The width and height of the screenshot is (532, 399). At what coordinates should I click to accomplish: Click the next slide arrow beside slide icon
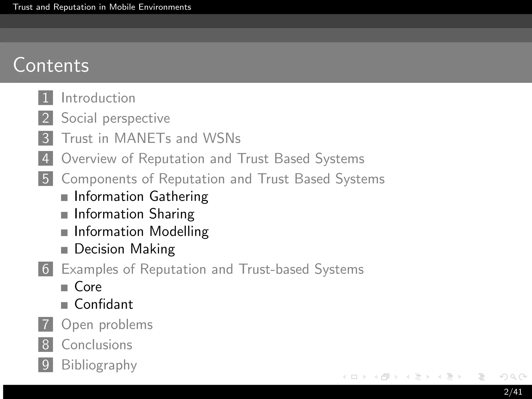pos(364,377)
